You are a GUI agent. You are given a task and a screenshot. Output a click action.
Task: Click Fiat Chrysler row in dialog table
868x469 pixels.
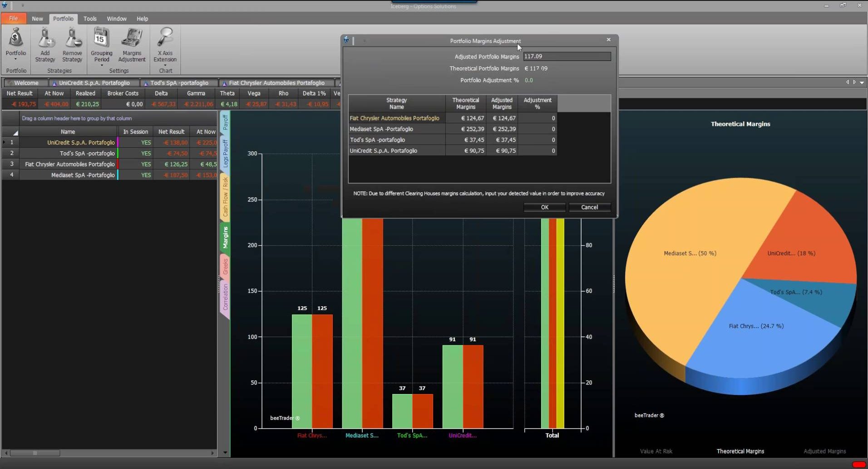pyautogui.click(x=452, y=118)
